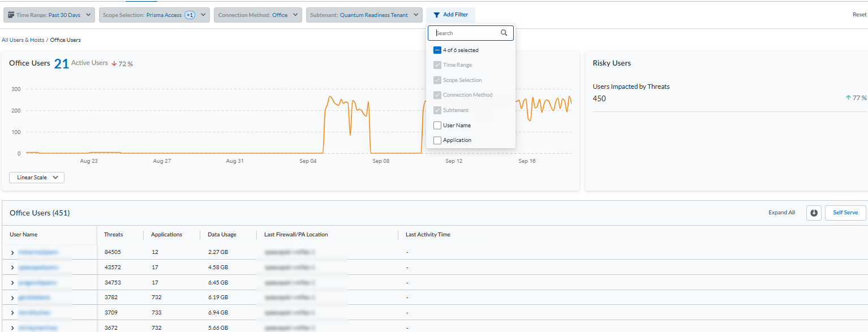Go to All Users & Hosts breadcrumb
Viewport: 868px width, 332px height.
(23, 40)
